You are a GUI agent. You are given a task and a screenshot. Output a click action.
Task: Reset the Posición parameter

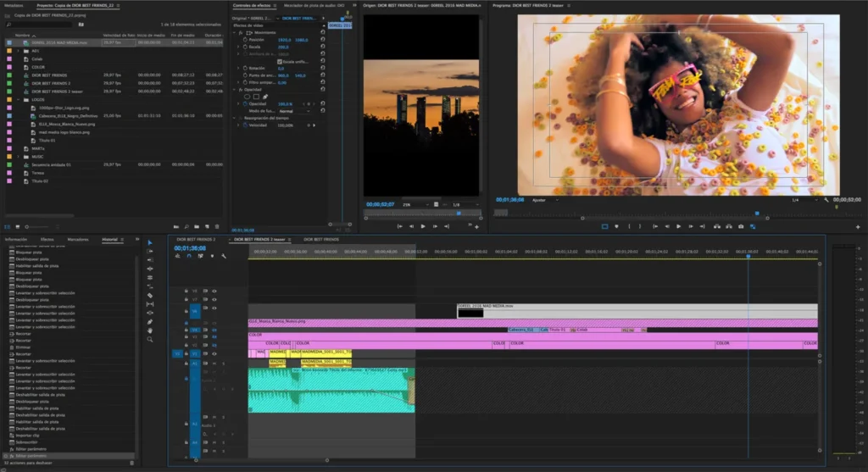[x=323, y=40]
